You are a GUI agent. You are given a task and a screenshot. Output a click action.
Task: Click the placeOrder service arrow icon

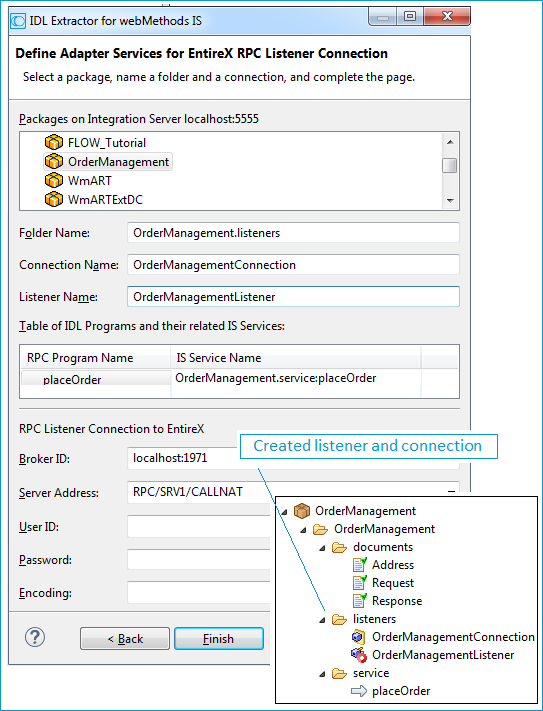pyautogui.click(x=359, y=691)
